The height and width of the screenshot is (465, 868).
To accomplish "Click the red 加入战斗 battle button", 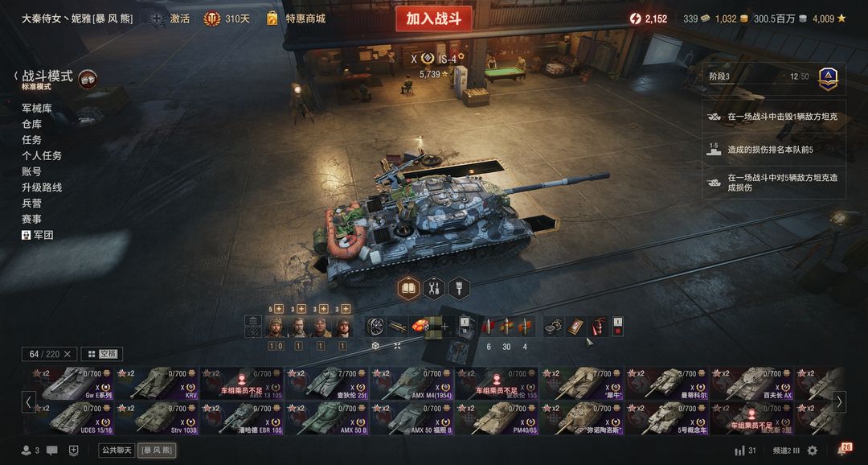I will 434,19.
